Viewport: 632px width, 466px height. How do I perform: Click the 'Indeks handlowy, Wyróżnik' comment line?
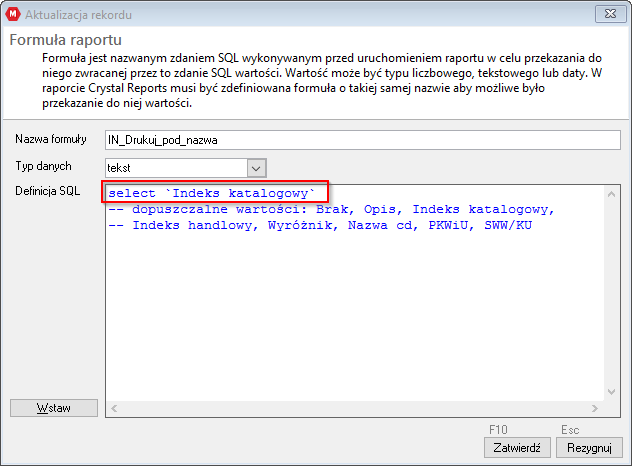click(318, 226)
